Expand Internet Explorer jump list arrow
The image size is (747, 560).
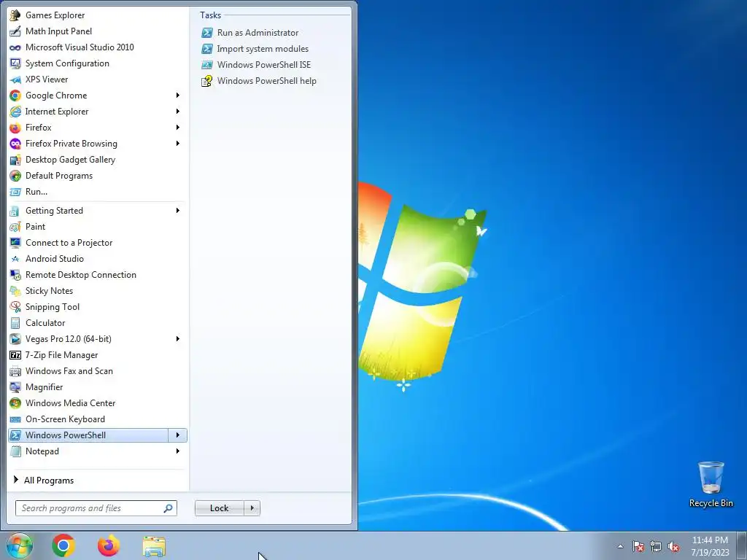pyautogui.click(x=178, y=112)
